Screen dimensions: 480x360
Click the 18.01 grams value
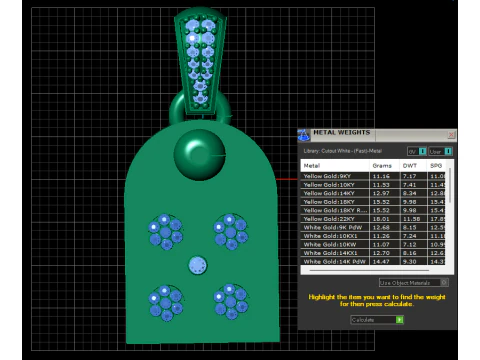point(381,219)
